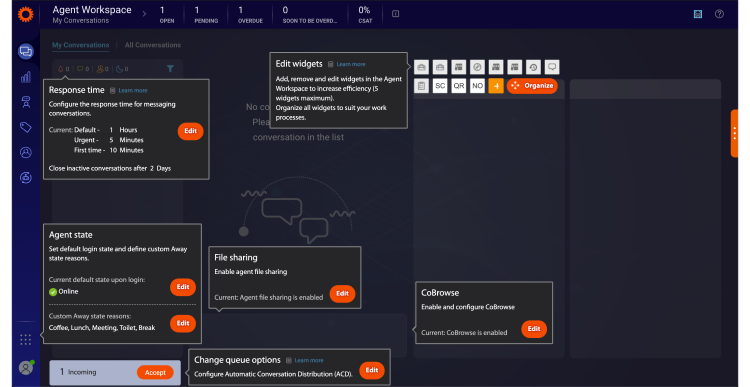Open the user circle sidebar icon
750x387 pixels.
[26, 153]
